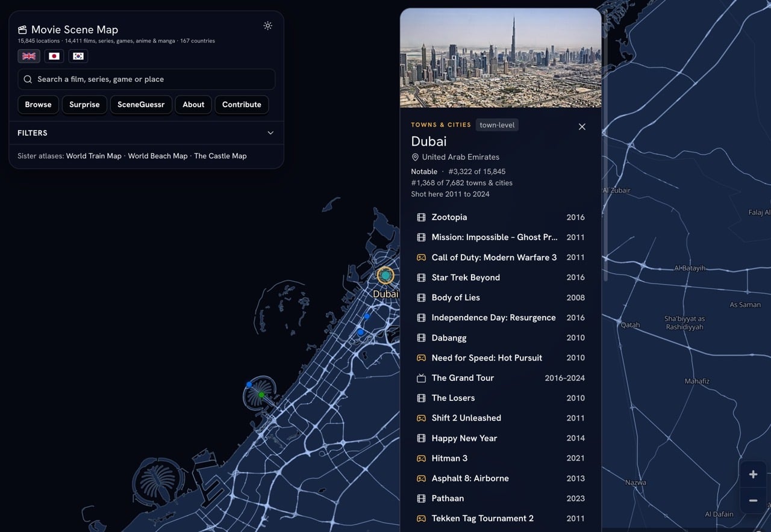Click the gamepad icon for Call of Duty: Modern Warfare 3
Image resolution: width=771 pixels, height=532 pixels.
[x=422, y=258]
